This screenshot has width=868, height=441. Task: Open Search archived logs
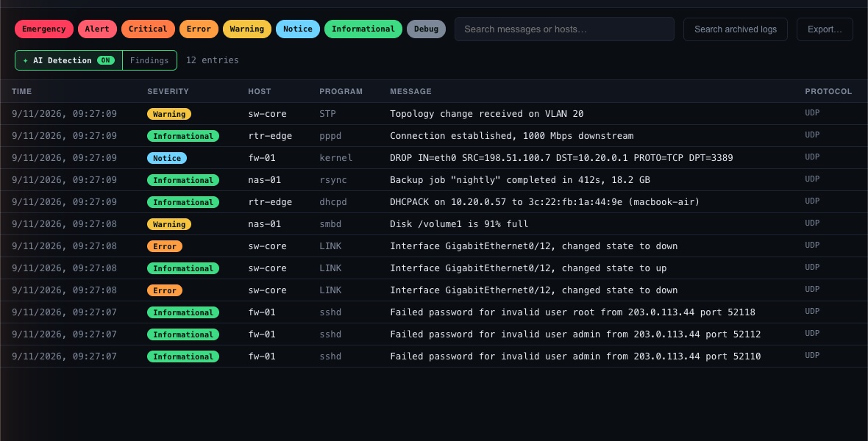735,29
